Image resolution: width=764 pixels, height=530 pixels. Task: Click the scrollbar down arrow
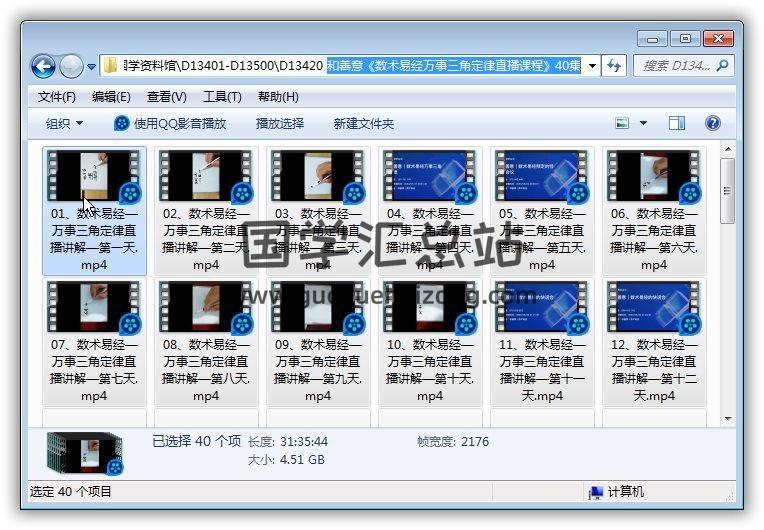(x=727, y=418)
